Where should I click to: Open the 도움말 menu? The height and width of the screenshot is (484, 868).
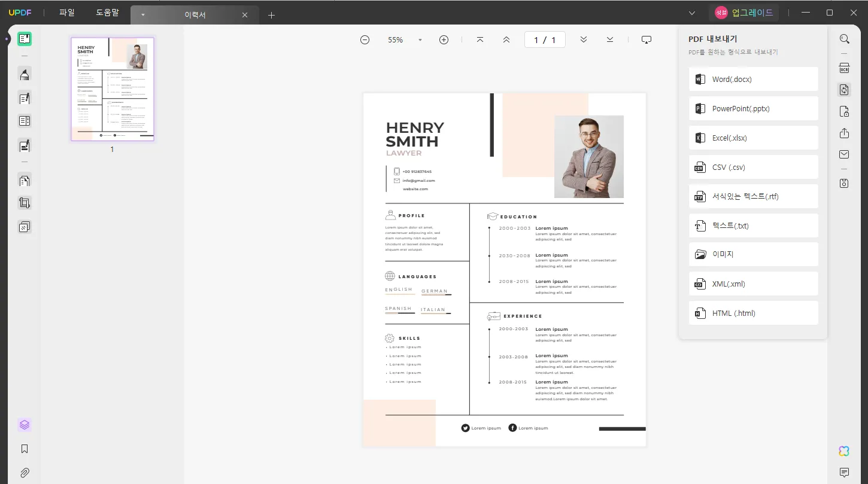pyautogui.click(x=108, y=13)
